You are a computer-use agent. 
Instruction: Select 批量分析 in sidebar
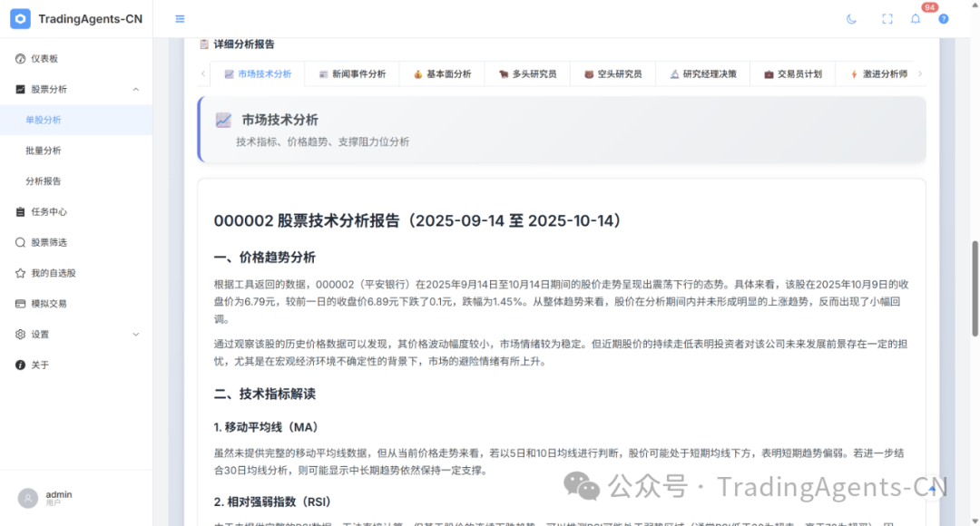[44, 151]
